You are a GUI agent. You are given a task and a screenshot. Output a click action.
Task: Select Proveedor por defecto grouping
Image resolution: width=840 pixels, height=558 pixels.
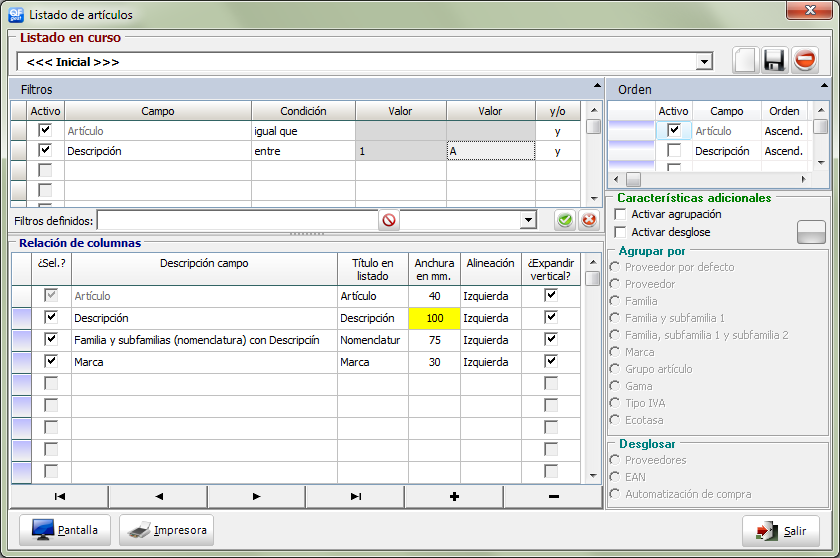tap(615, 267)
